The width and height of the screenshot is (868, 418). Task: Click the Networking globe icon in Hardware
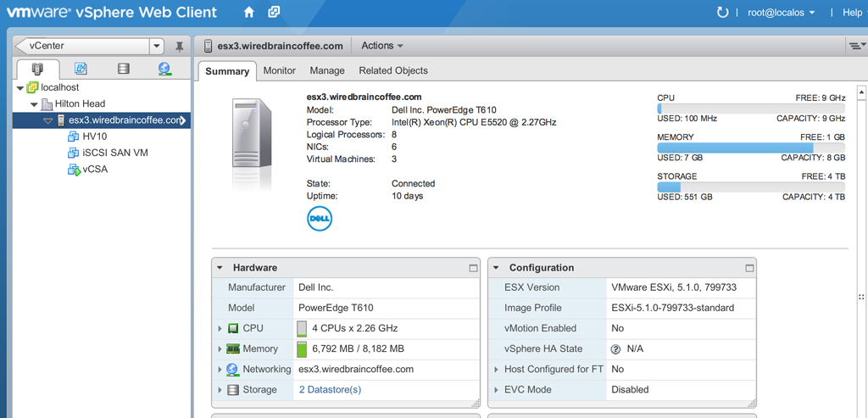(x=233, y=370)
